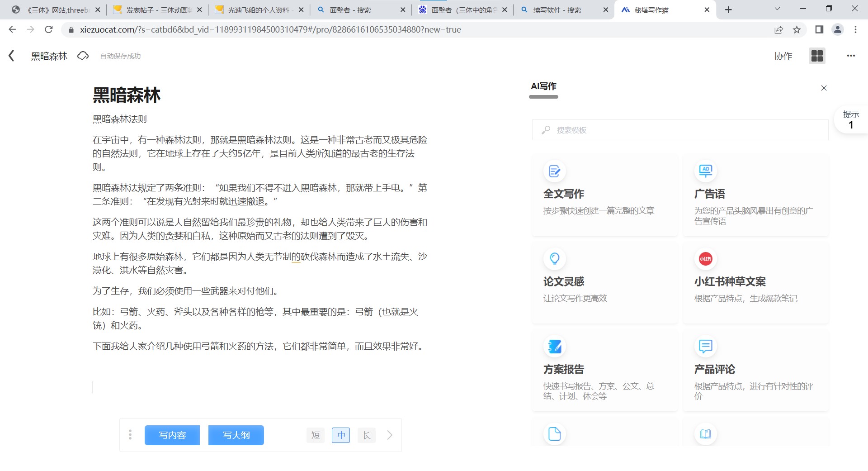
Task: Switch to the 《三体》网站 tab
Action: 56,10
